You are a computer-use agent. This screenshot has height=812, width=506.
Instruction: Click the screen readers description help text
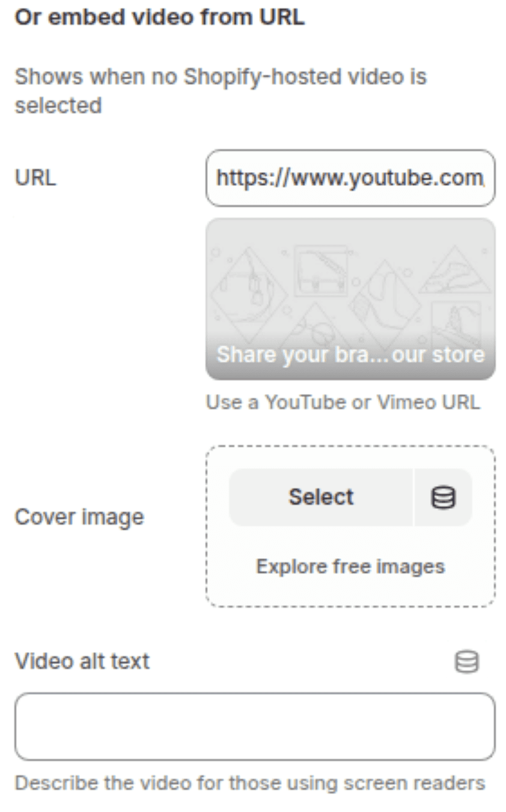coord(249,784)
